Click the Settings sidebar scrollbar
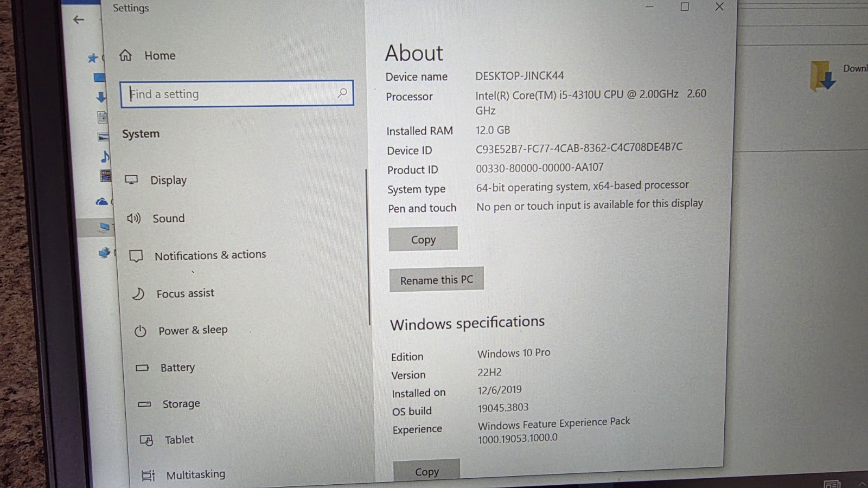 (368, 247)
